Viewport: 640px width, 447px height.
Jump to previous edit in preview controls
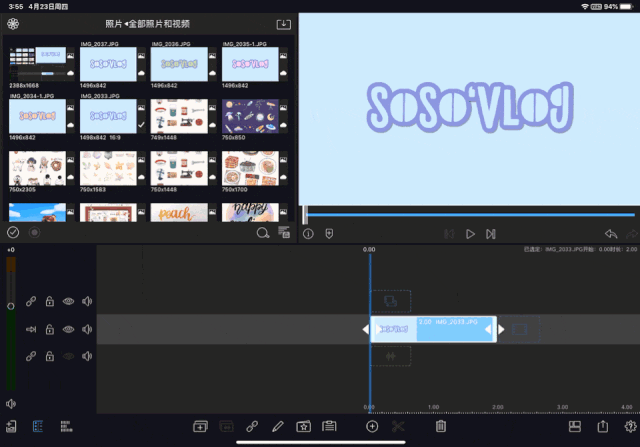point(449,234)
